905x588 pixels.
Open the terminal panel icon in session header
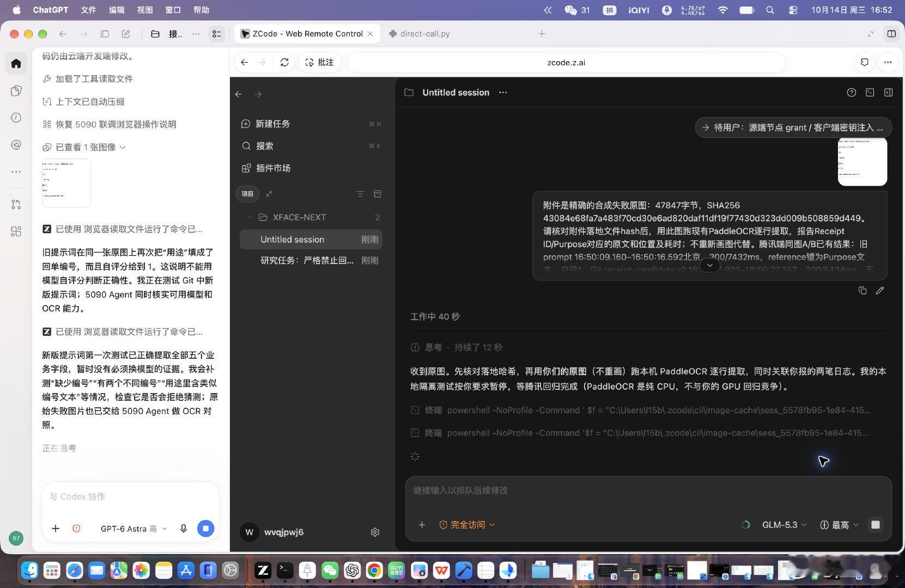click(x=870, y=93)
